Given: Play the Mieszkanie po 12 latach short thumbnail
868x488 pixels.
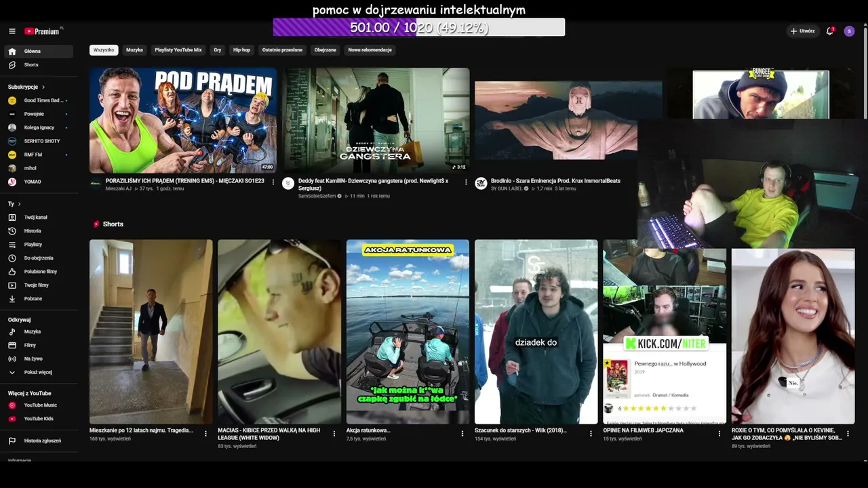Looking at the screenshot, I should pyautogui.click(x=151, y=332).
